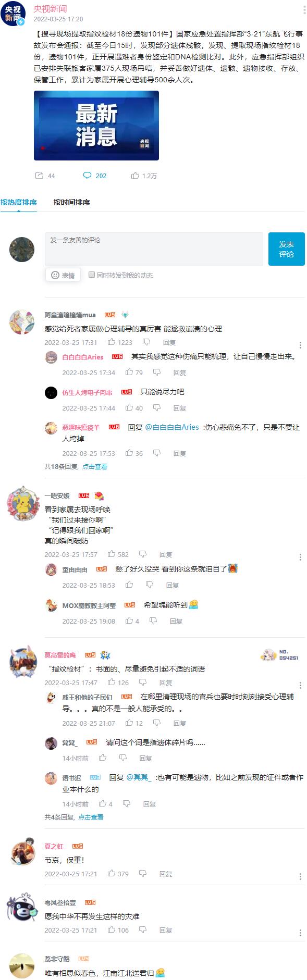Click the share icon showing 44
The width and height of the screenshot is (307, 980).
point(39,176)
